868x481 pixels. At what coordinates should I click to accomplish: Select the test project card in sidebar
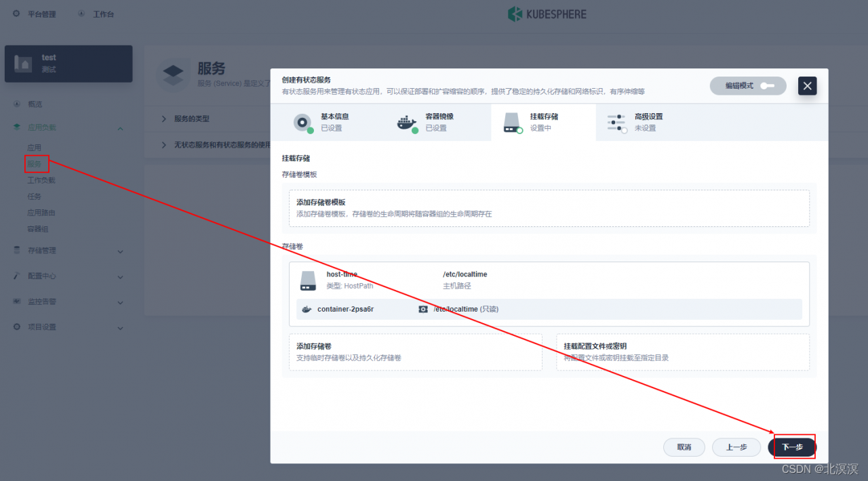click(x=68, y=64)
